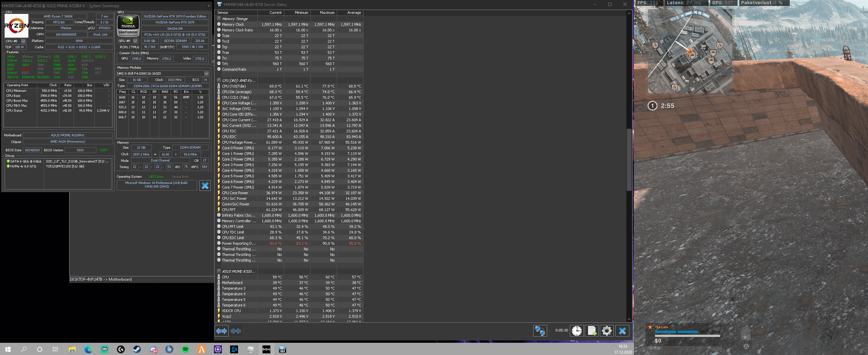This screenshot has width=868, height=355.
Task: Click the Ryzen CPU logo thumbnail
Action: point(16,26)
